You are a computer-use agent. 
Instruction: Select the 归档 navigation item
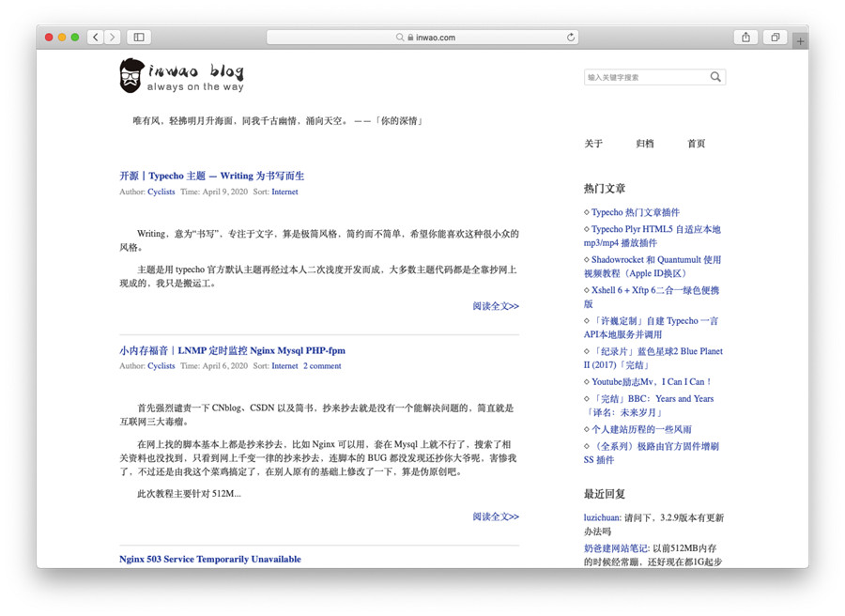[645, 144]
